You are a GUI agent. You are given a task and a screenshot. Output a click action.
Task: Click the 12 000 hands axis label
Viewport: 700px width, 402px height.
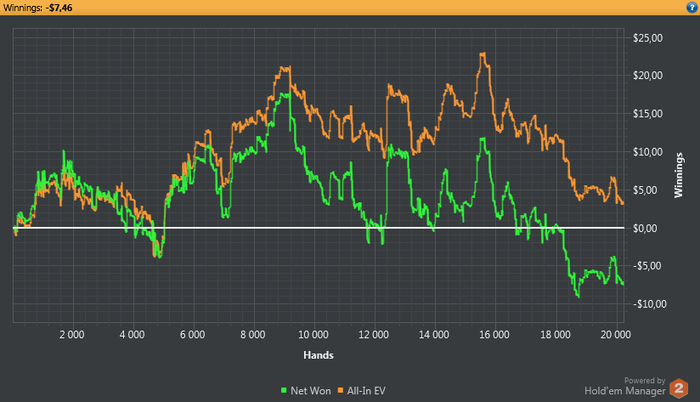tap(374, 335)
